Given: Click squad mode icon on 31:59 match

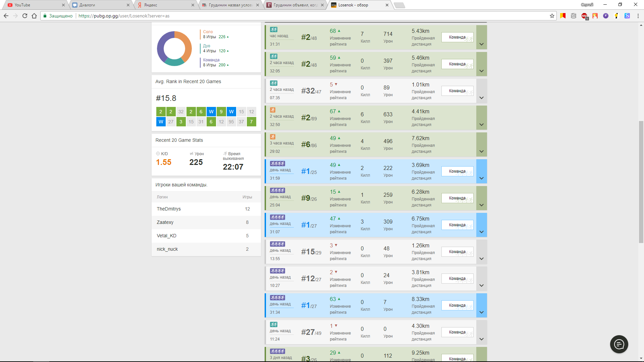Looking at the screenshot, I should click(277, 164).
